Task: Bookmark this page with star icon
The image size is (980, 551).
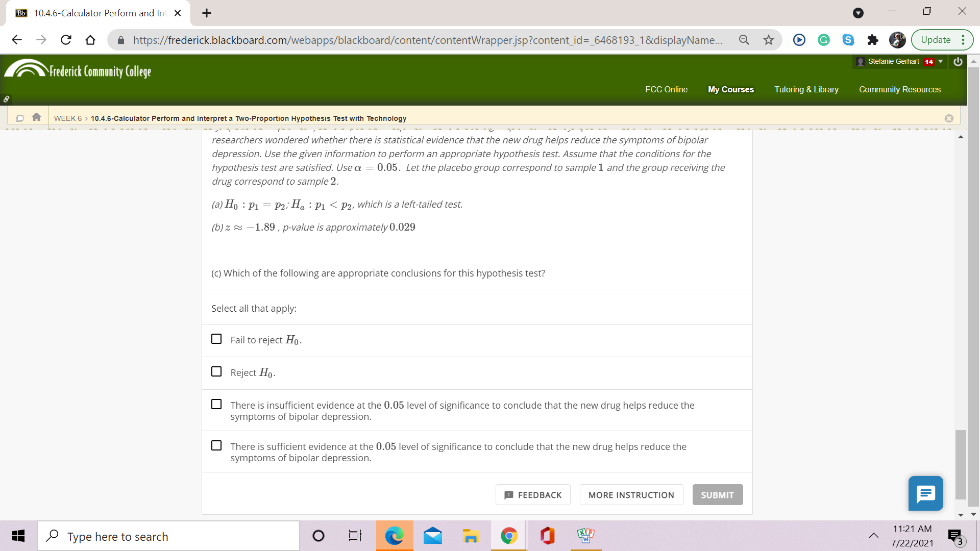Action: pyautogui.click(x=769, y=40)
